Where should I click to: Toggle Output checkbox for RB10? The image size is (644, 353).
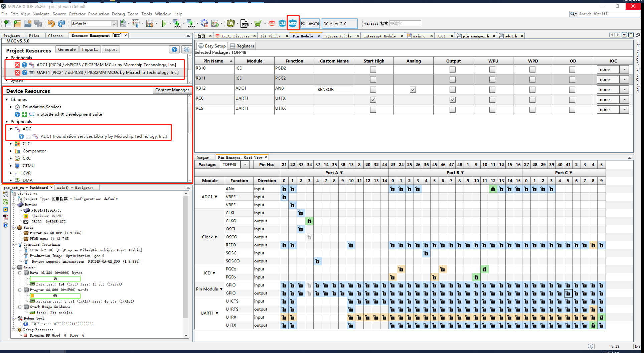coord(453,70)
